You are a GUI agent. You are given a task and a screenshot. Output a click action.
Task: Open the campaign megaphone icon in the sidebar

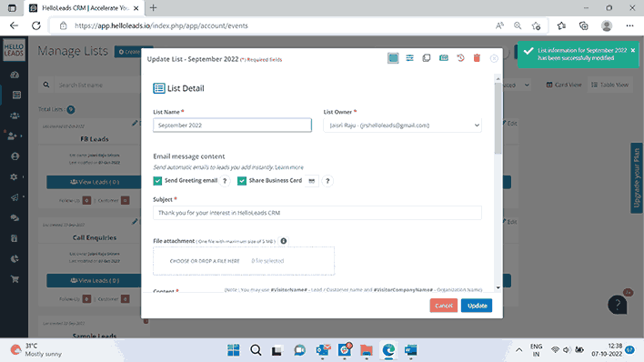coord(15,197)
